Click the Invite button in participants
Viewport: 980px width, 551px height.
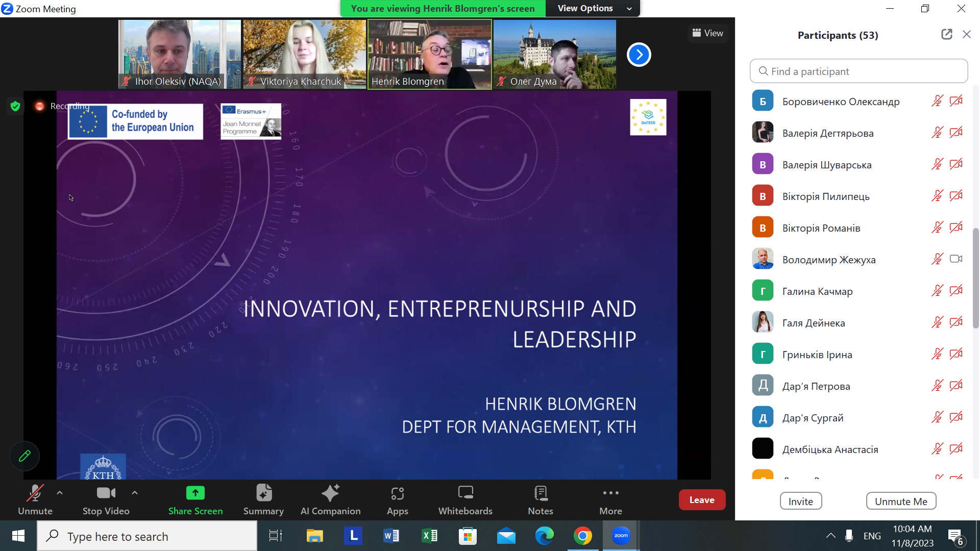click(x=801, y=500)
